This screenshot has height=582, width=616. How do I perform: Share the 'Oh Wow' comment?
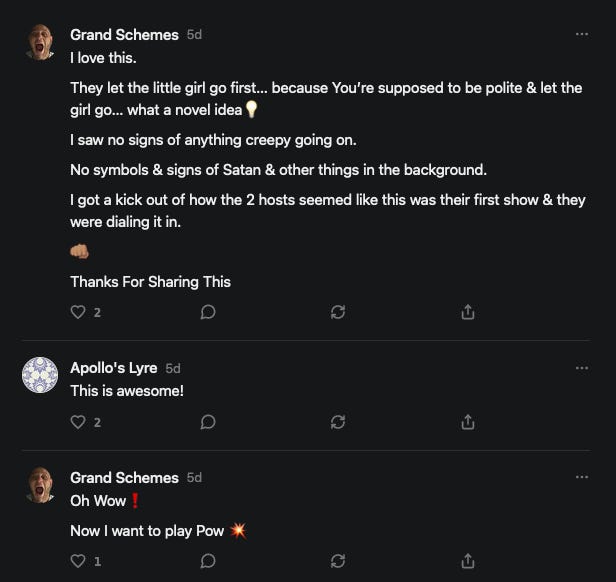pos(467,561)
